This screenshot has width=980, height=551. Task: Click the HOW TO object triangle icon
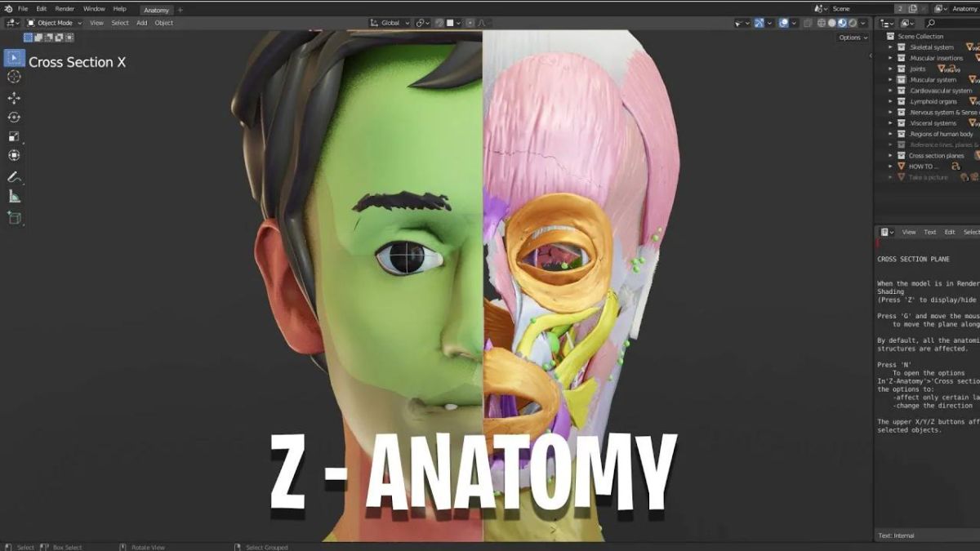click(x=902, y=166)
